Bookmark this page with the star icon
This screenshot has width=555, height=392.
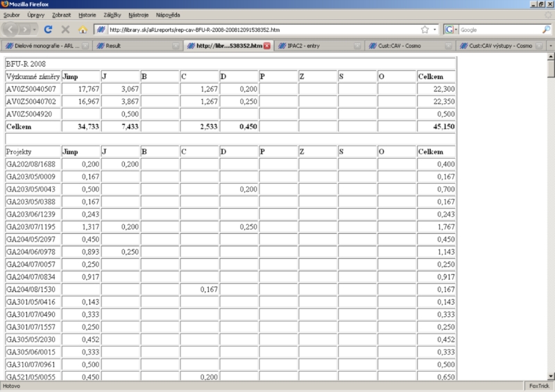424,30
